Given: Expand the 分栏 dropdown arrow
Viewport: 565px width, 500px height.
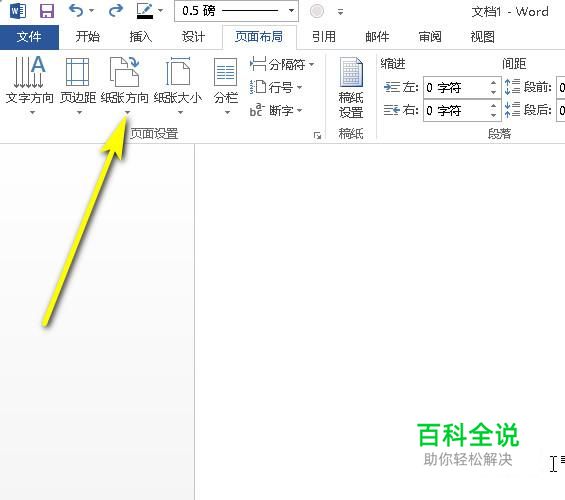Looking at the screenshot, I should point(227,113).
